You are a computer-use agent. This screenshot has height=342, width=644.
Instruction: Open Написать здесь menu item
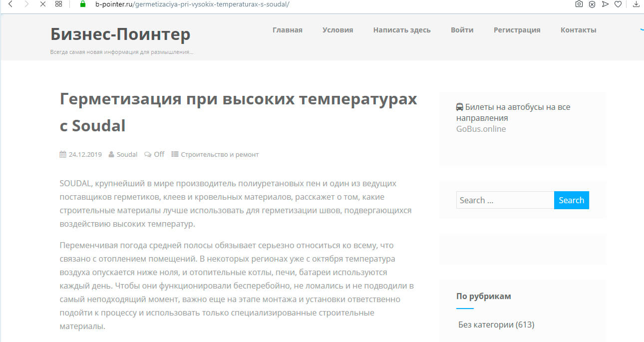[402, 30]
